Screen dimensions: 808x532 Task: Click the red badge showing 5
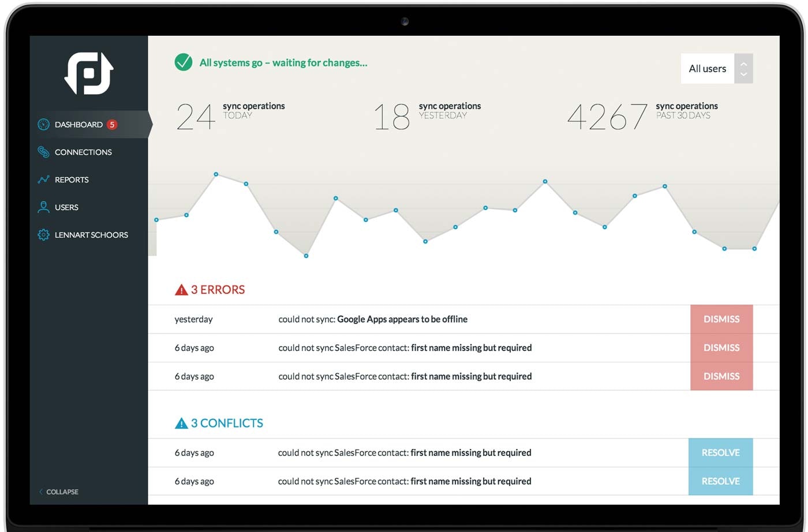click(x=112, y=124)
